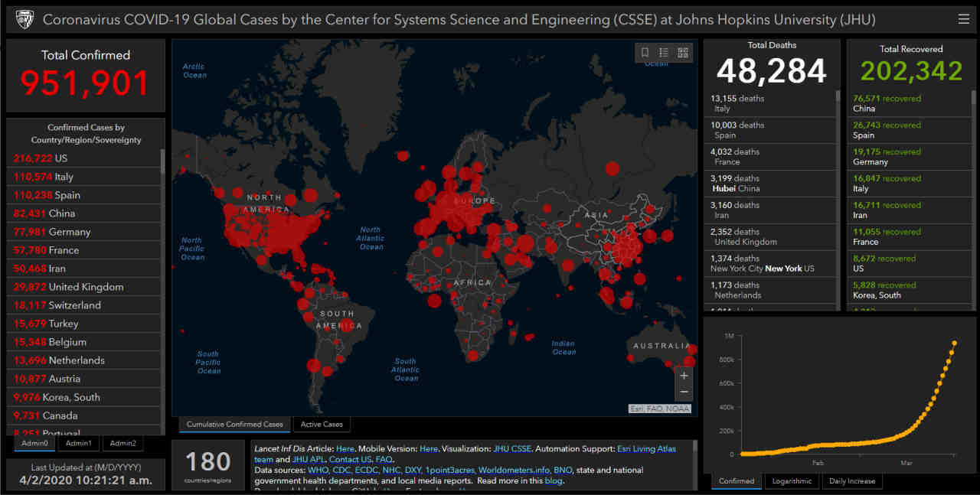
Task: Open the CDC data source link
Action: [x=341, y=470]
